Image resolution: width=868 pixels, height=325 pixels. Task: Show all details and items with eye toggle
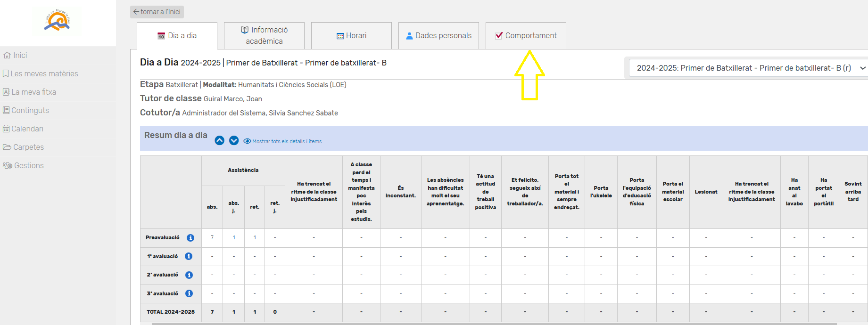(282, 141)
